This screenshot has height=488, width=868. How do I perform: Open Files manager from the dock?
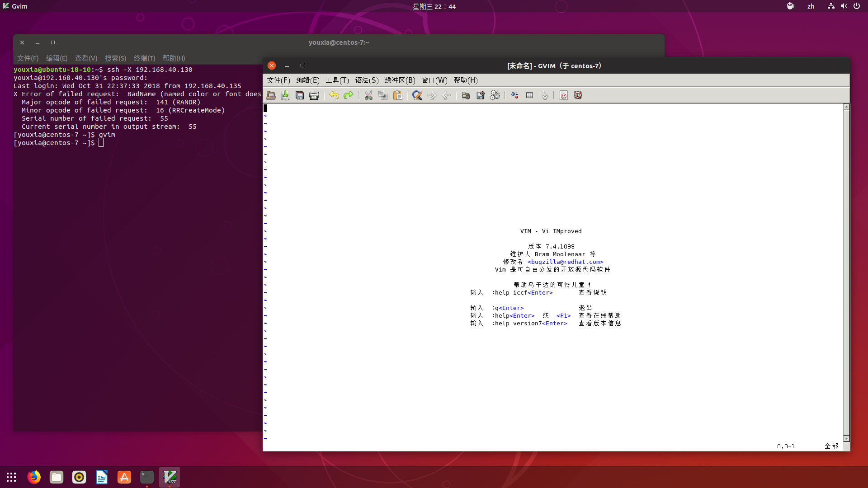point(57,477)
